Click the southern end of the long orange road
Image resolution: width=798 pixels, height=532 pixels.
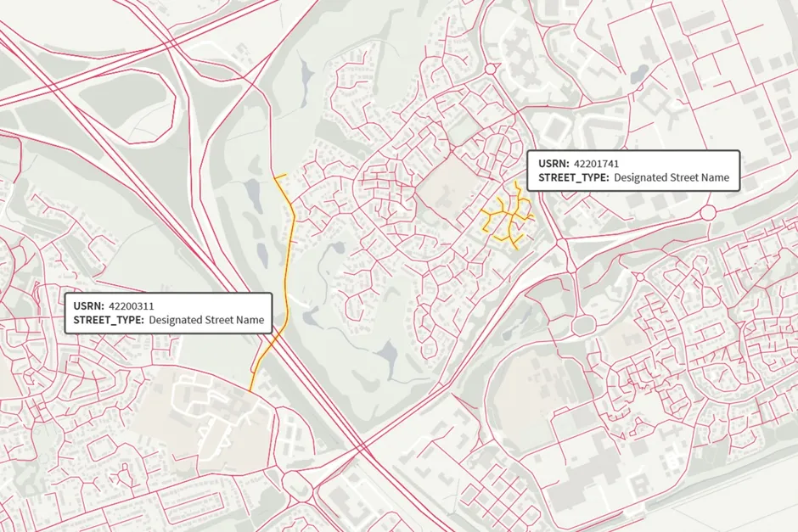click(x=251, y=389)
